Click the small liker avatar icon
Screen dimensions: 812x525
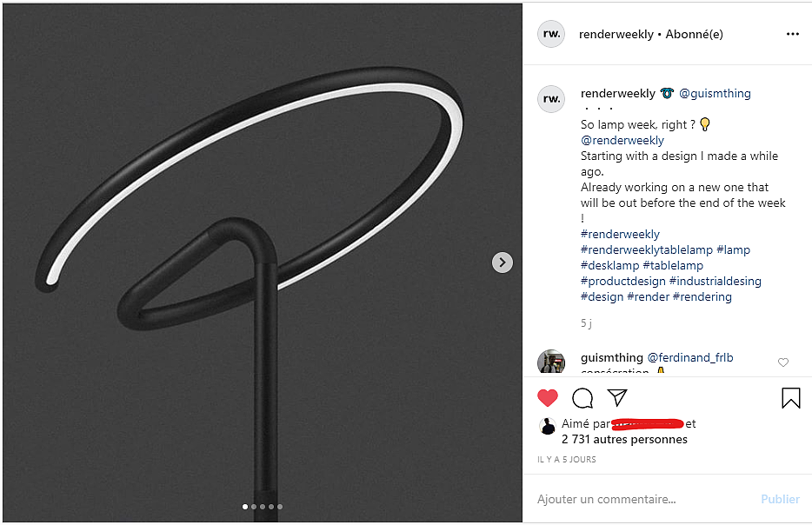[x=548, y=426]
